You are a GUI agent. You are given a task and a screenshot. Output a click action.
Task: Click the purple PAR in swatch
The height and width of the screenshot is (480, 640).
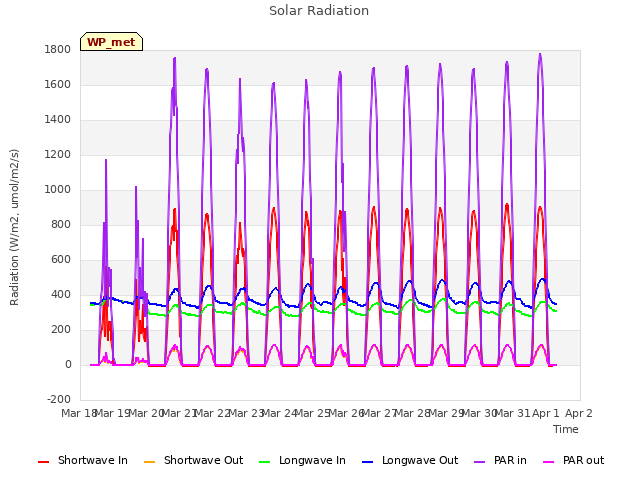point(480,462)
